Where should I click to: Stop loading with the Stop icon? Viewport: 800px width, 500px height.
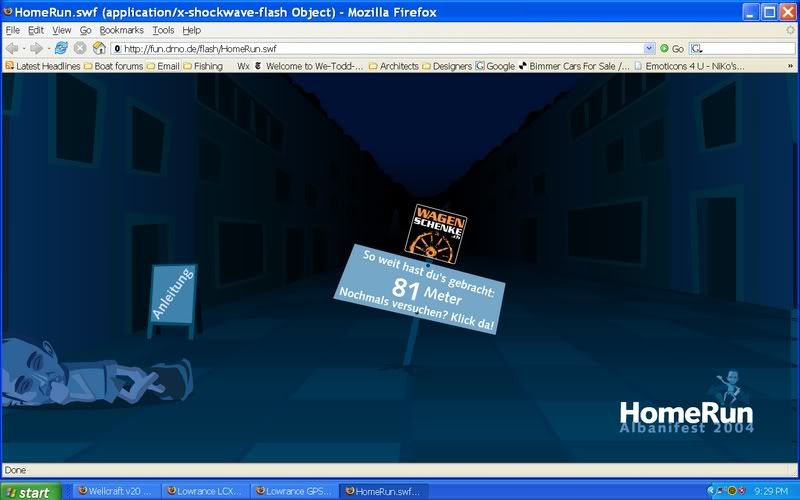pyautogui.click(x=80, y=48)
